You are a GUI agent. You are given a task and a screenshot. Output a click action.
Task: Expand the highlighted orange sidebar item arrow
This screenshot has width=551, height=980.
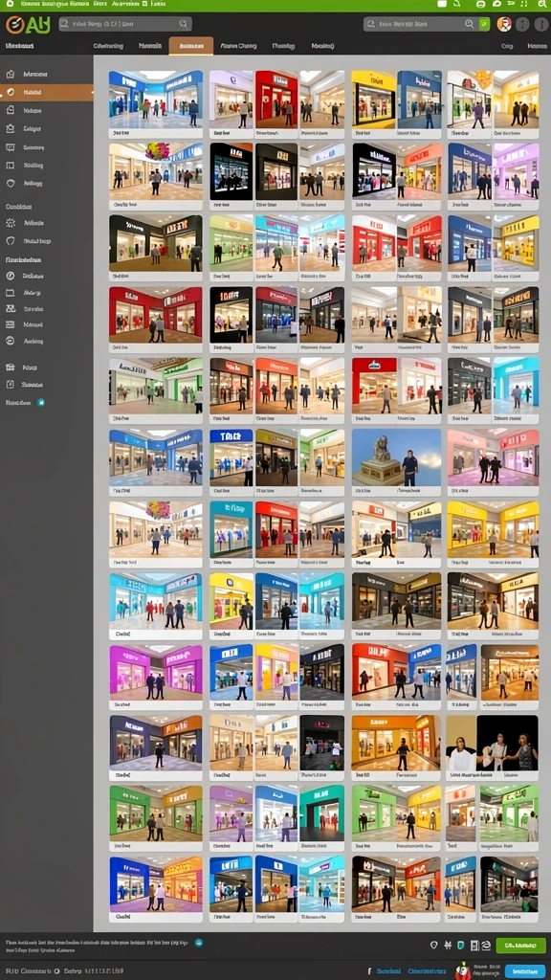click(92, 93)
